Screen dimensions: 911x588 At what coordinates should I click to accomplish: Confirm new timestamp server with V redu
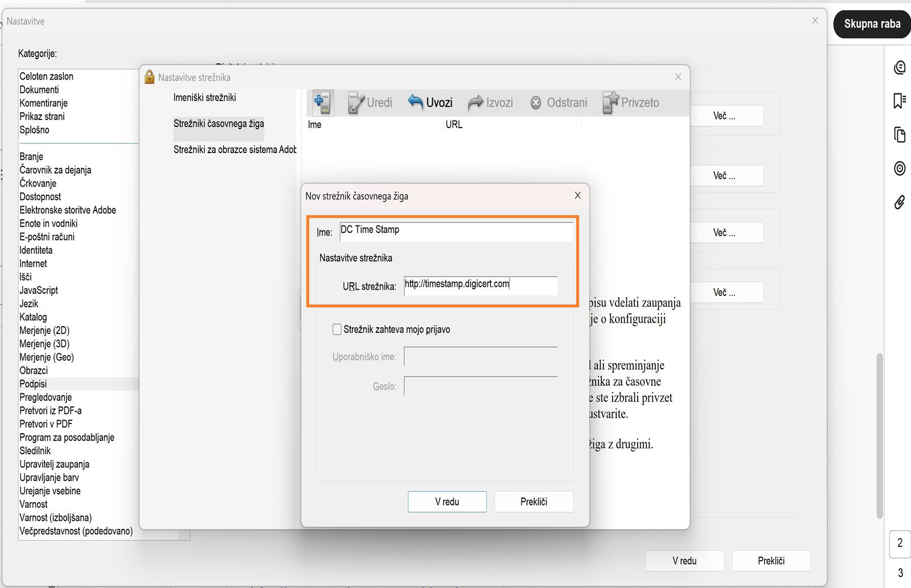[447, 501]
